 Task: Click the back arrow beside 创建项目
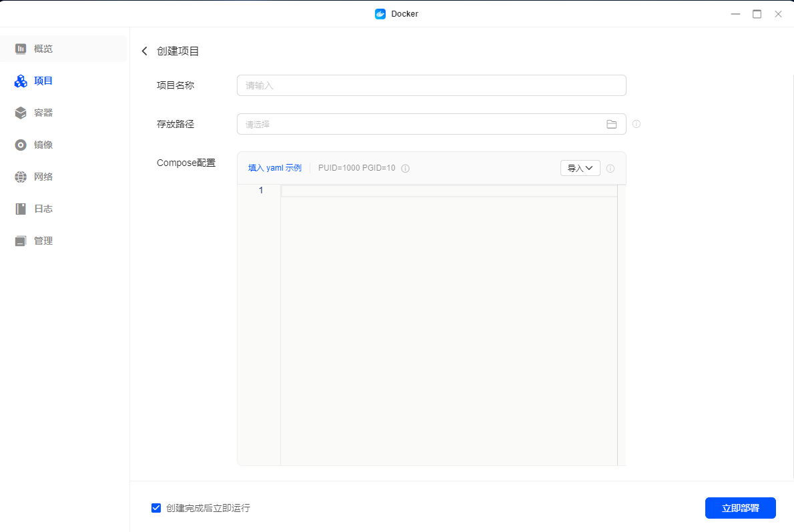coord(144,51)
